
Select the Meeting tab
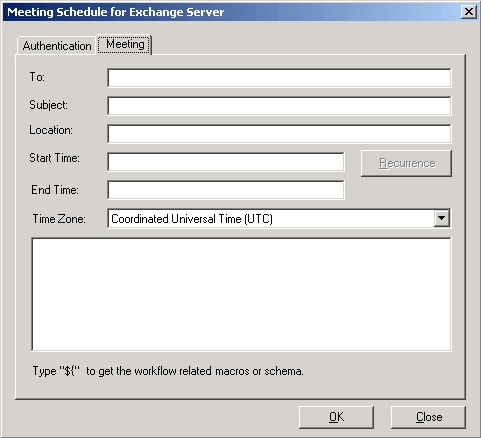pyautogui.click(x=125, y=44)
